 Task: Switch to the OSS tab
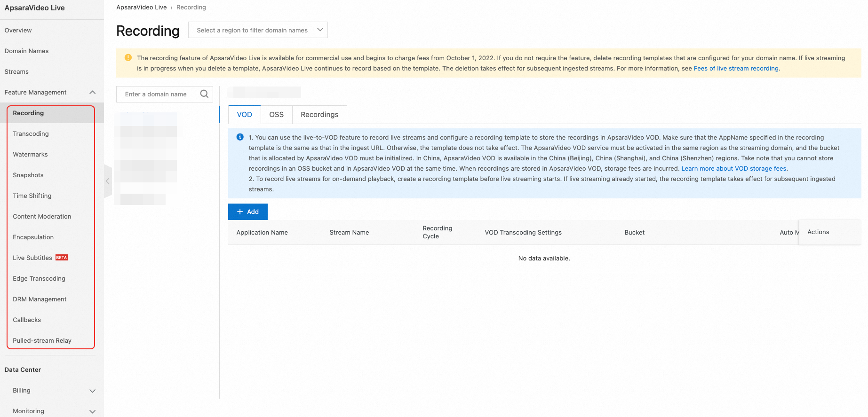pos(277,115)
